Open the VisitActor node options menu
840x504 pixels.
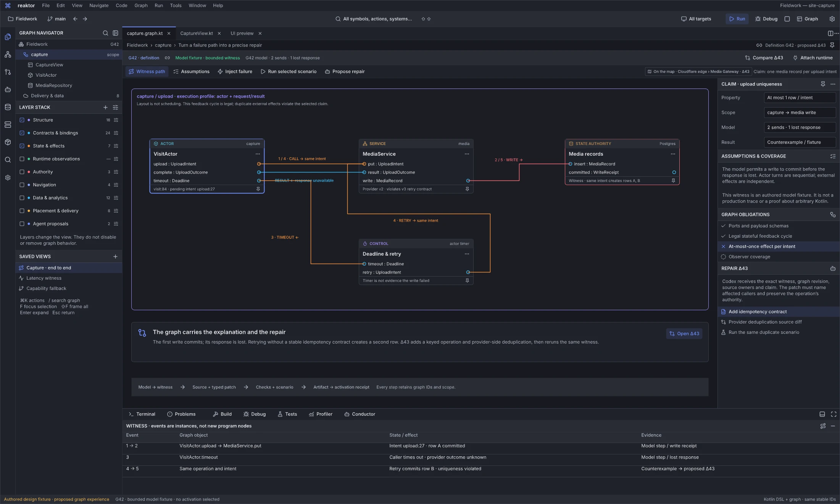pos(258,154)
